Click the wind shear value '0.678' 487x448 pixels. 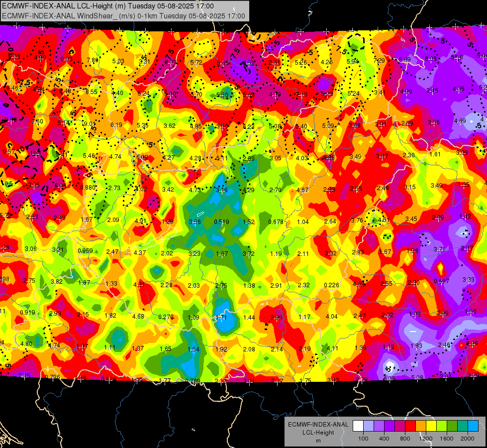[276, 222]
